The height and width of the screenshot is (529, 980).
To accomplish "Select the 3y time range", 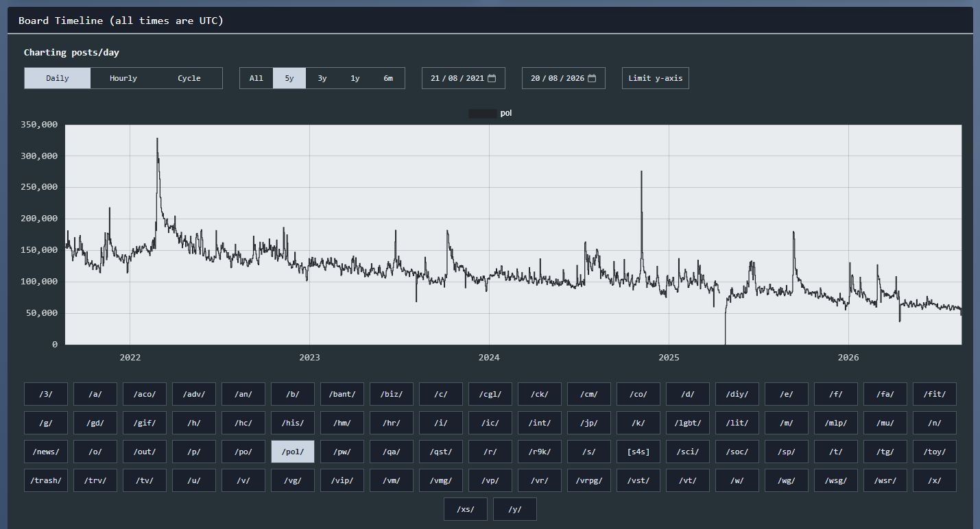I will [322, 78].
